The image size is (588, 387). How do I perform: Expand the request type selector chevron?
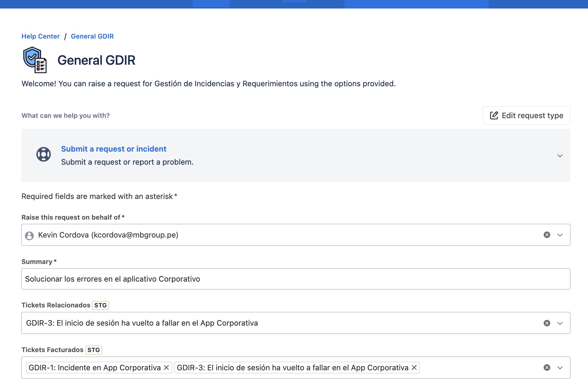[x=560, y=156]
